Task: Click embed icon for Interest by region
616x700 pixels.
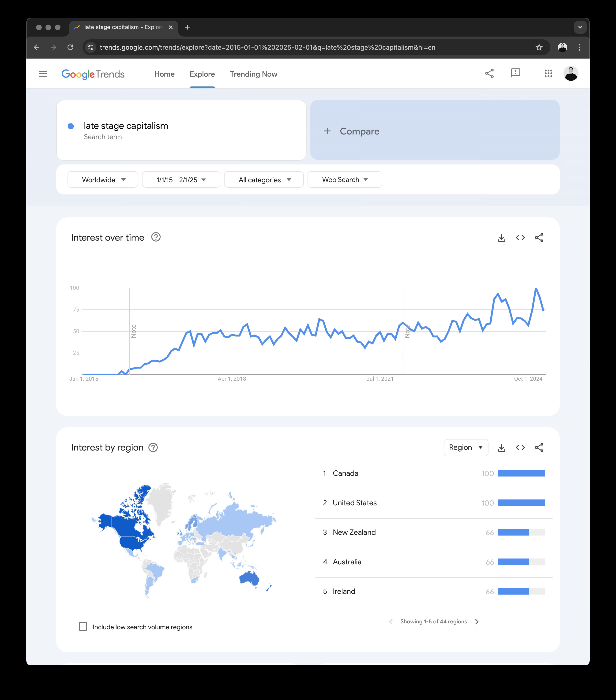Action: click(x=520, y=448)
